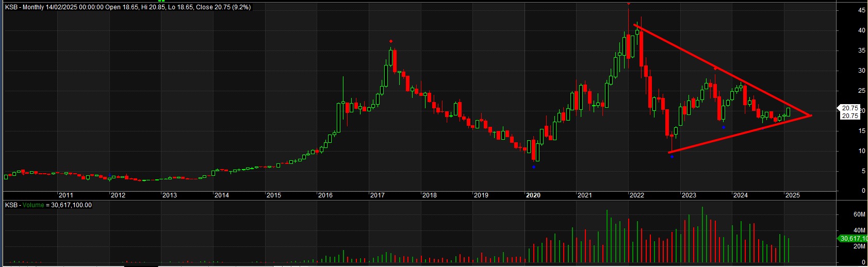Select the bold 2020 year label

coord(533,195)
